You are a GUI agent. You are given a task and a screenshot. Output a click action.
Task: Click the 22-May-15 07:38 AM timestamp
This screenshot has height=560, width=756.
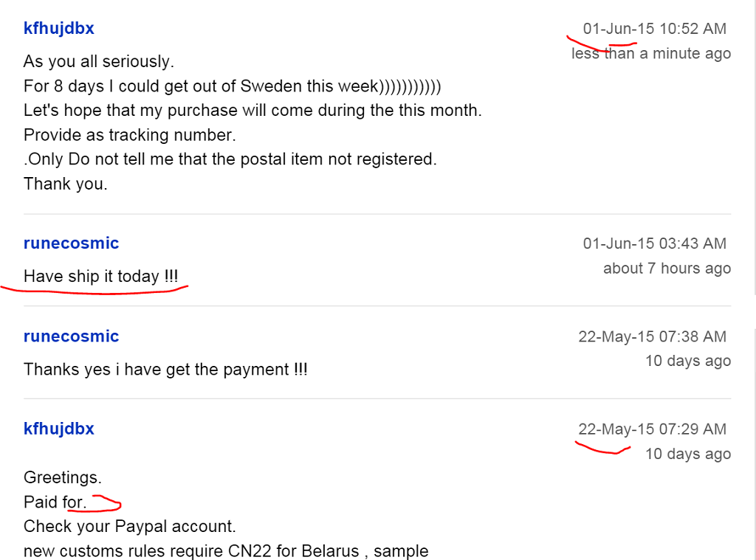(x=652, y=336)
